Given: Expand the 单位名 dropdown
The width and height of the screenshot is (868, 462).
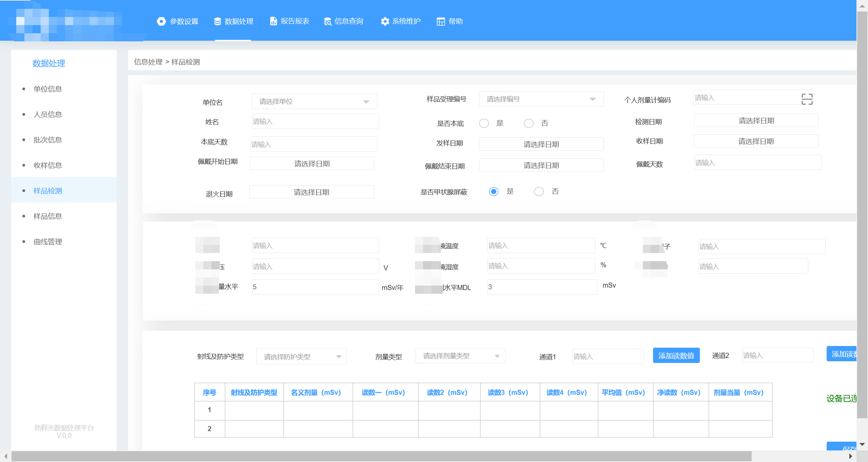Looking at the screenshot, I should click(x=314, y=101).
